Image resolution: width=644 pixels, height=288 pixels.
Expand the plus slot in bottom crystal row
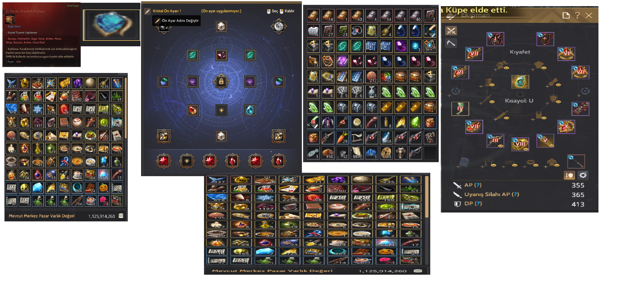(187, 161)
